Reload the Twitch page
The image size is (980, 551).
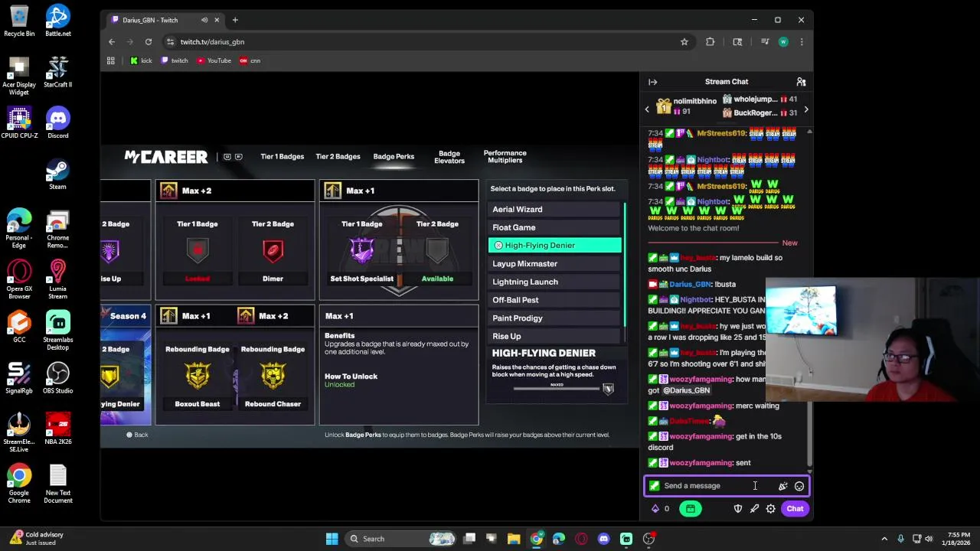tap(149, 42)
